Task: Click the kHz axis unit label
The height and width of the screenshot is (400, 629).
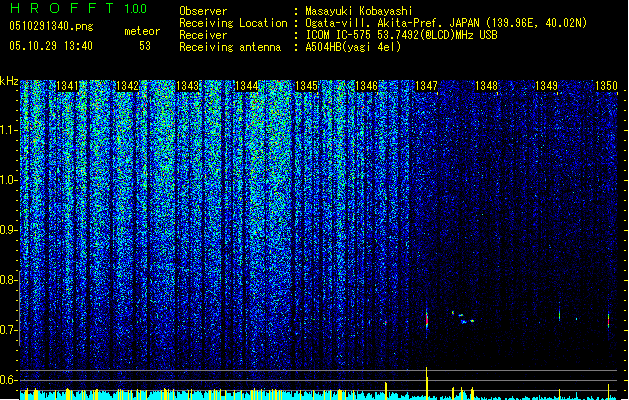Action: [x=9, y=81]
